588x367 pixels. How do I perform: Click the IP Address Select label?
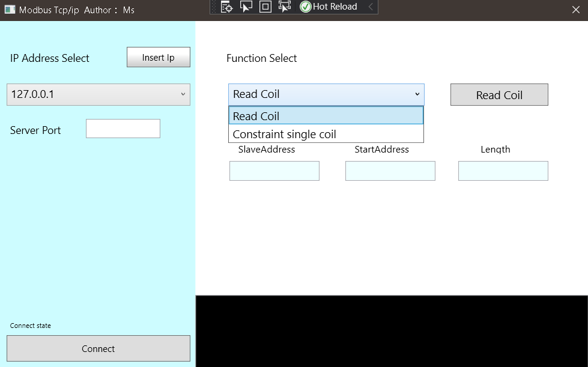(49, 58)
